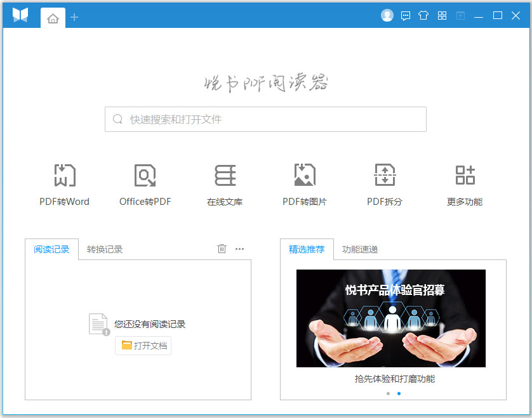Open the feedback message icon
Viewport: 532px width, 418px height.
[405, 15]
